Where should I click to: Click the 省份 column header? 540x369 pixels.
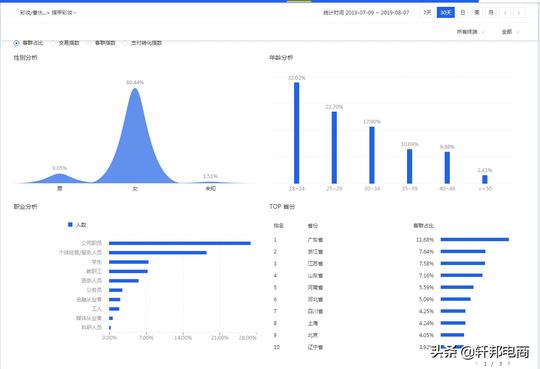pyautogui.click(x=312, y=226)
